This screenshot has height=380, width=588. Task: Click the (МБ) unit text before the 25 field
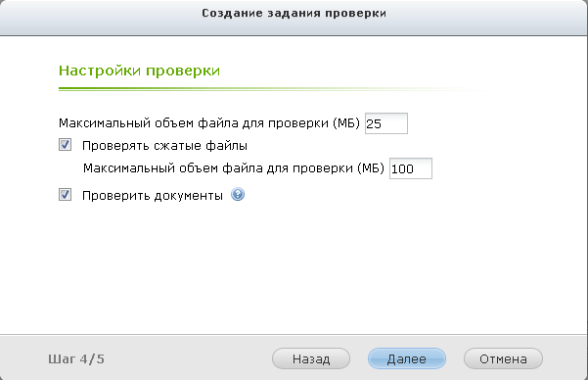[346, 123]
